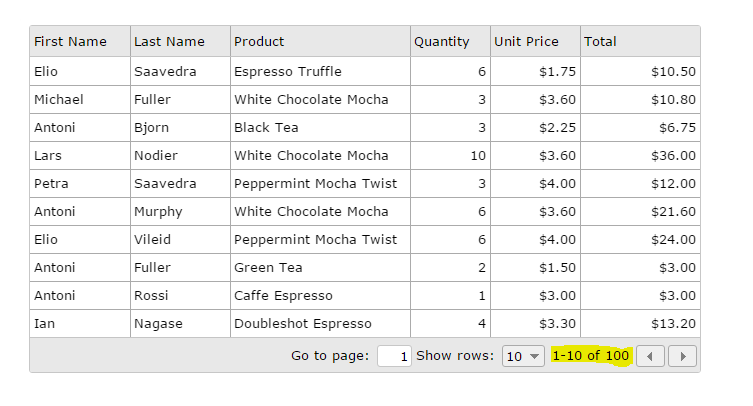753x406 pixels.
Task: Sort by First Name column header
Action: 70,42
